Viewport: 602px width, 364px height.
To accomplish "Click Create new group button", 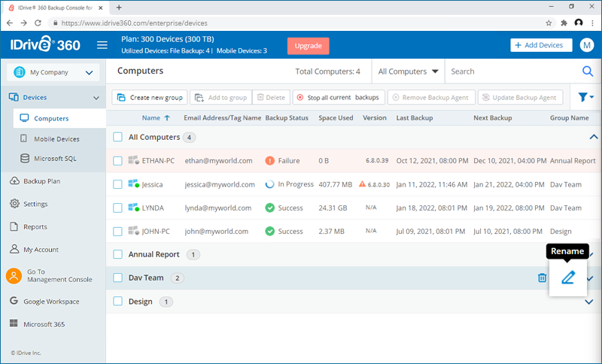I will (x=150, y=98).
